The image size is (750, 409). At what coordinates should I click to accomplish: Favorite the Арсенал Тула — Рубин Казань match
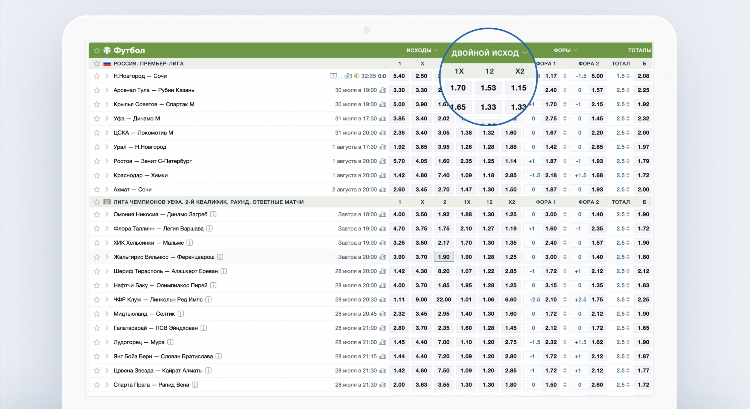point(97,90)
